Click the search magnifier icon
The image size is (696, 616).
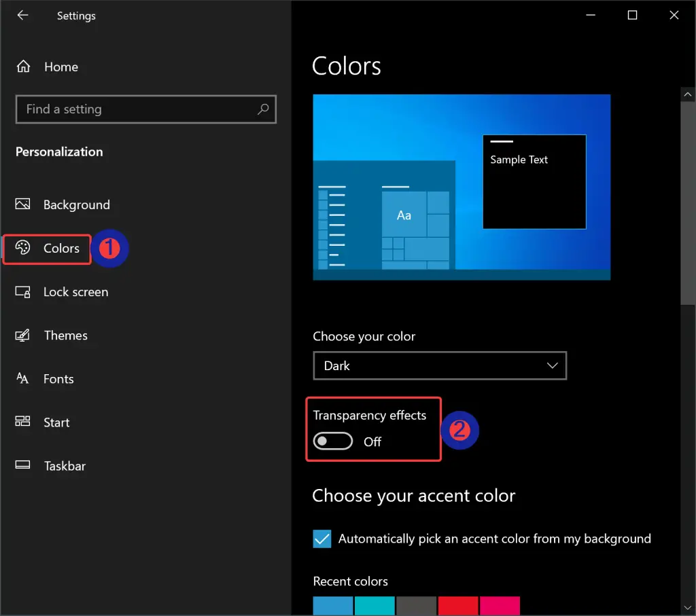pyautogui.click(x=263, y=109)
